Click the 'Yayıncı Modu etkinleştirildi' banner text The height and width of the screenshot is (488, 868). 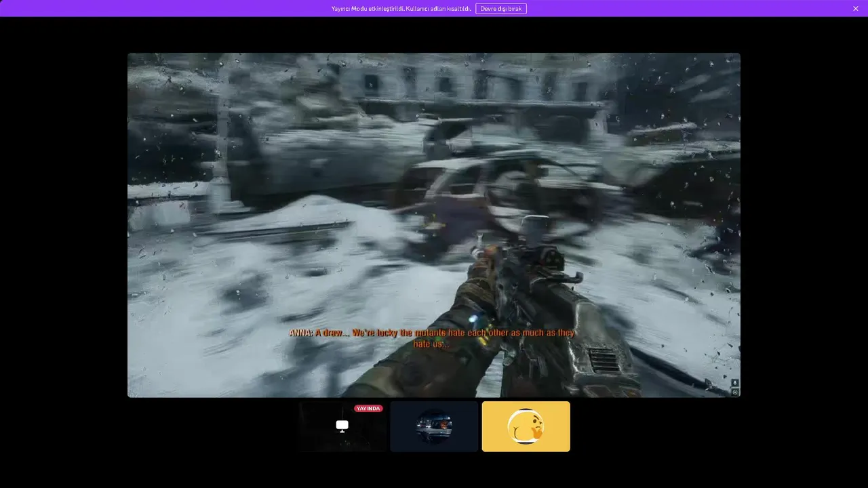[x=401, y=8]
